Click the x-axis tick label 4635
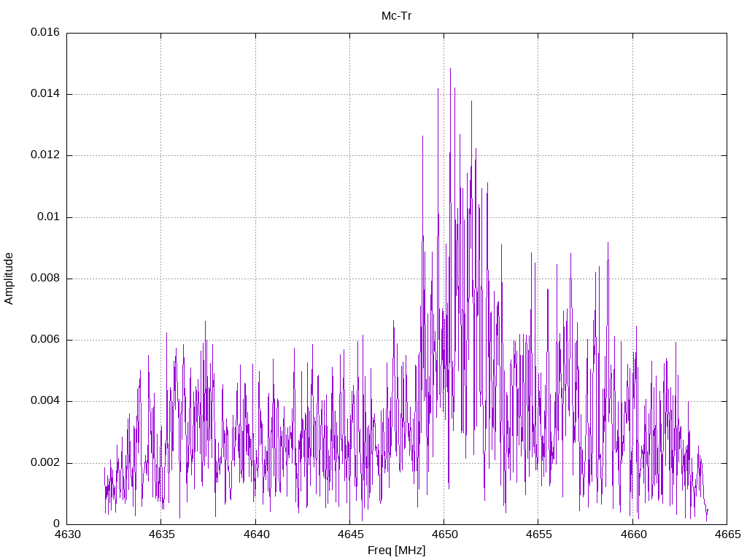Image resolution: width=747 pixels, height=560 pixels. [161, 534]
